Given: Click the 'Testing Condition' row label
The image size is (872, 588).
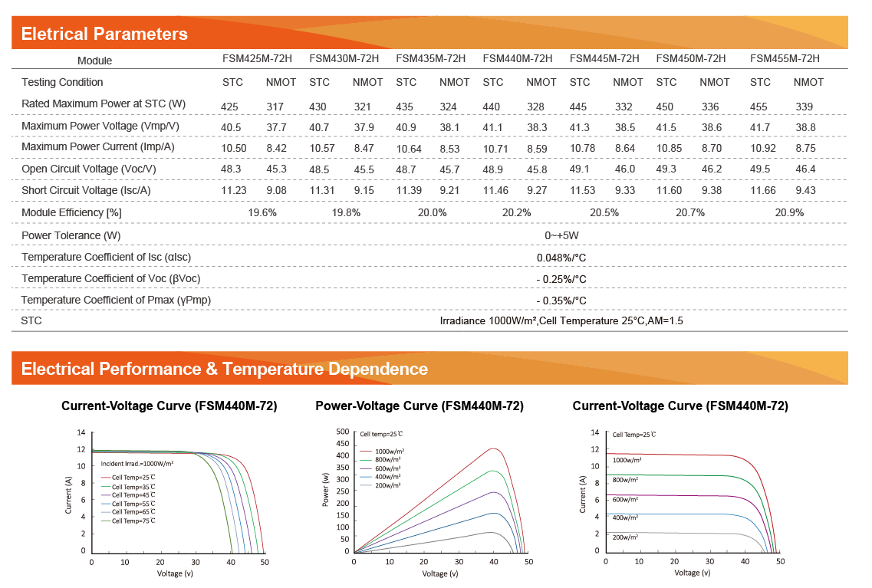Looking at the screenshot, I should tap(62, 82).
